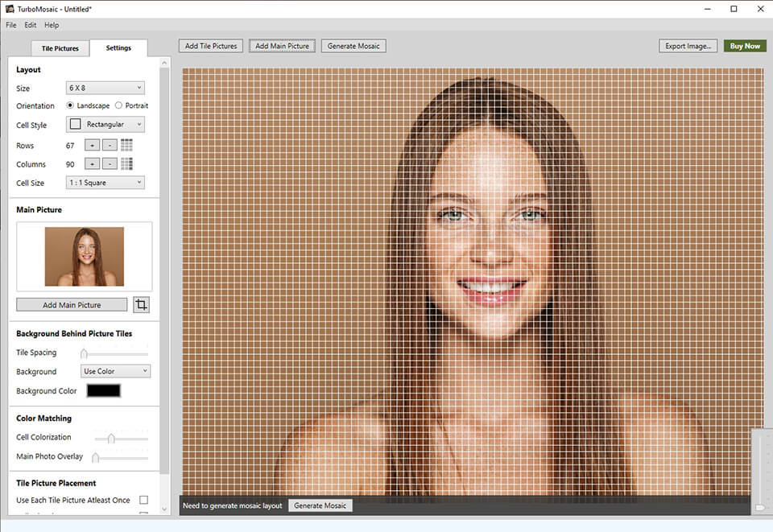Image resolution: width=773 pixels, height=532 pixels.
Task: Click the grid icon beside Columns
Action: [126, 164]
